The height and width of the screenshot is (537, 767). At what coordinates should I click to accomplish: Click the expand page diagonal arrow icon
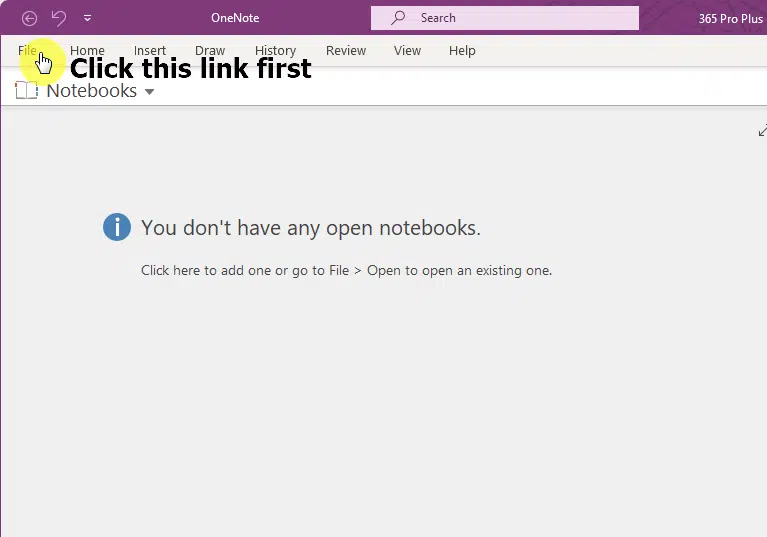pos(762,131)
